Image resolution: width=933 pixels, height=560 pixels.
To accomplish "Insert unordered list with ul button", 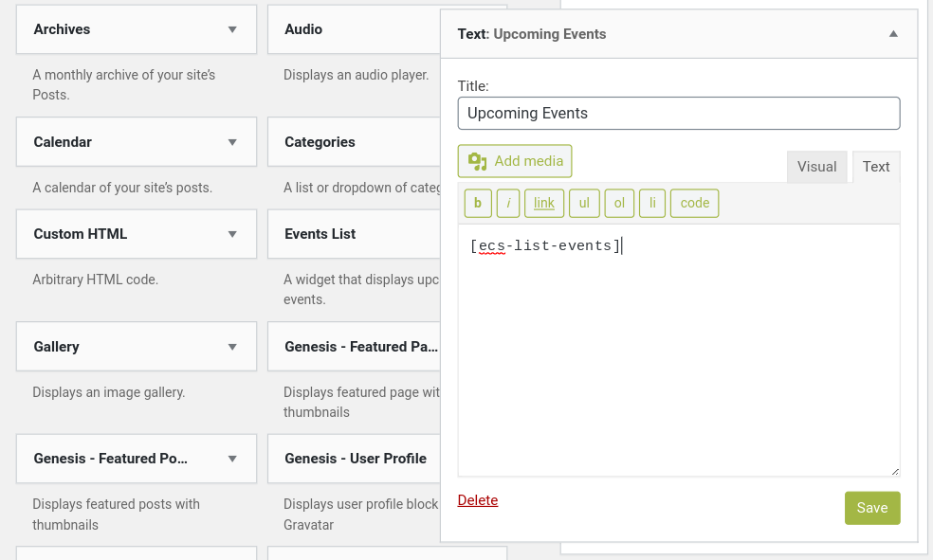I will click(x=584, y=204).
